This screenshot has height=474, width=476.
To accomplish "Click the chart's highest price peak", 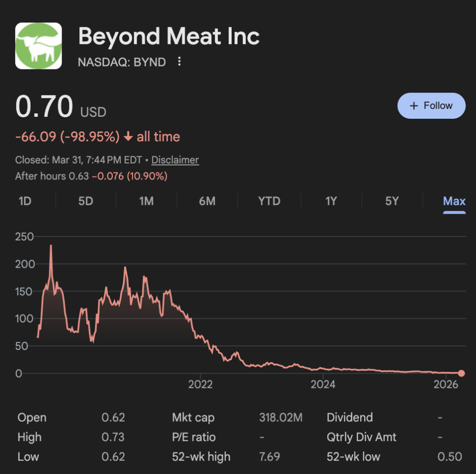I will [51, 246].
